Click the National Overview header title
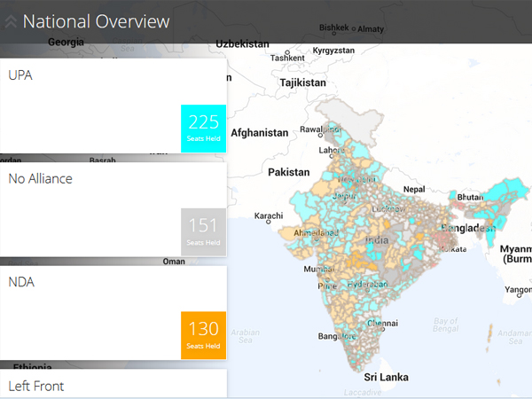 (x=97, y=21)
